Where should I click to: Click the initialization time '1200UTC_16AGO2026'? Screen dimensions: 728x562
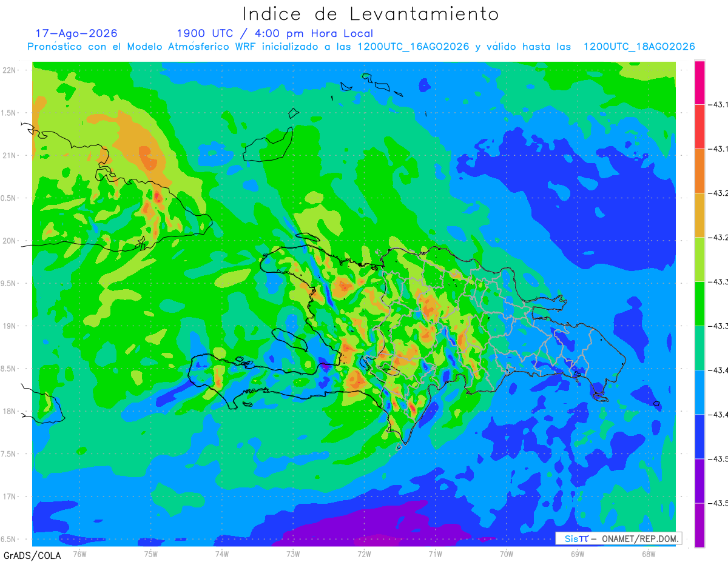click(413, 47)
